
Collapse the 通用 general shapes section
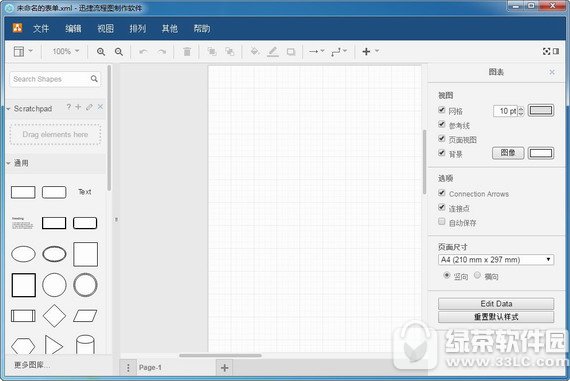tap(8, 163)
